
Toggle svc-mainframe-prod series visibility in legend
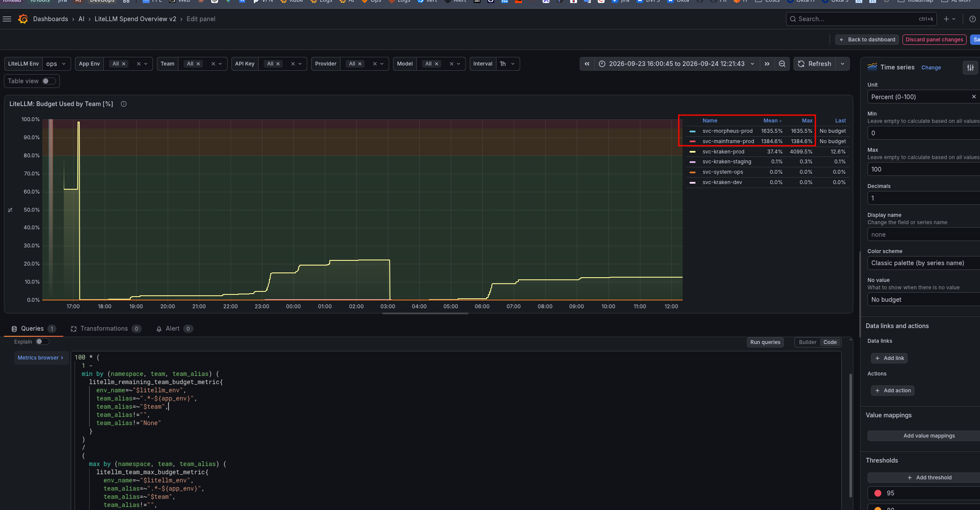click(x=728, y=141)
